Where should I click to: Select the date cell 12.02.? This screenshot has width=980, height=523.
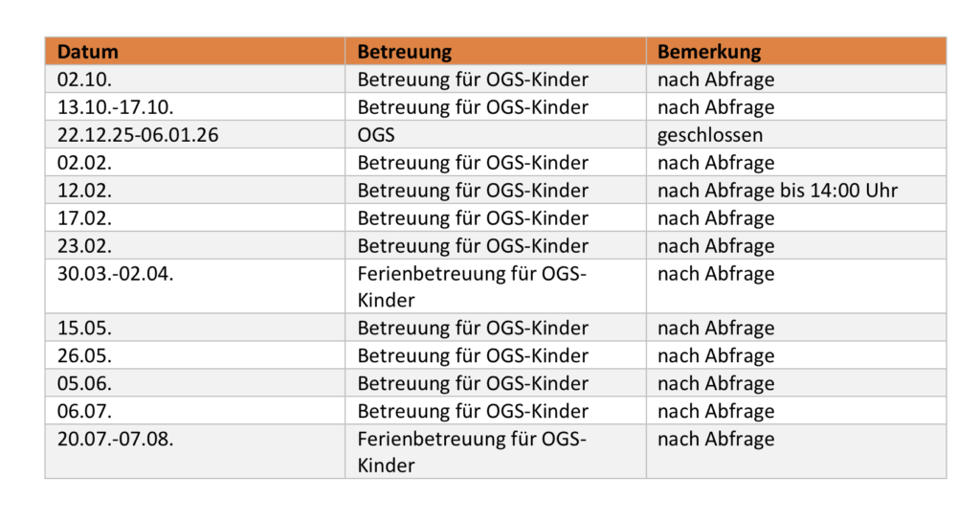[x=84, y=191]
